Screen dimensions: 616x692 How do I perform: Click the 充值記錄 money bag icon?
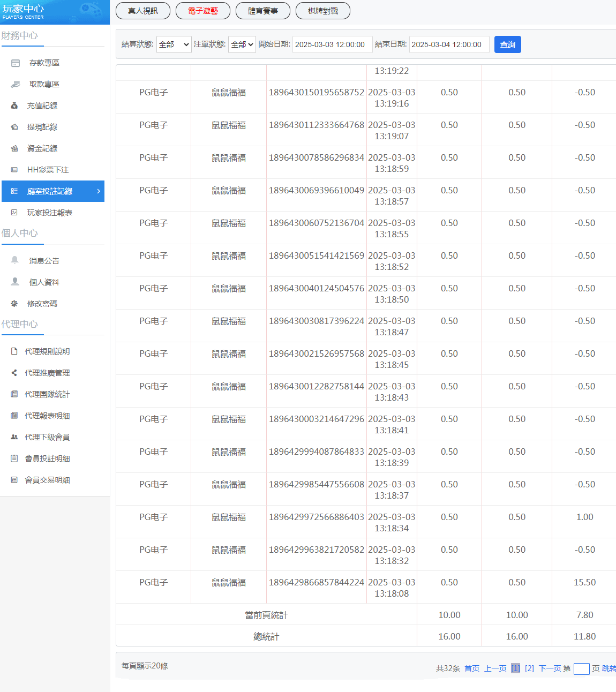click(x=14, y=106)
